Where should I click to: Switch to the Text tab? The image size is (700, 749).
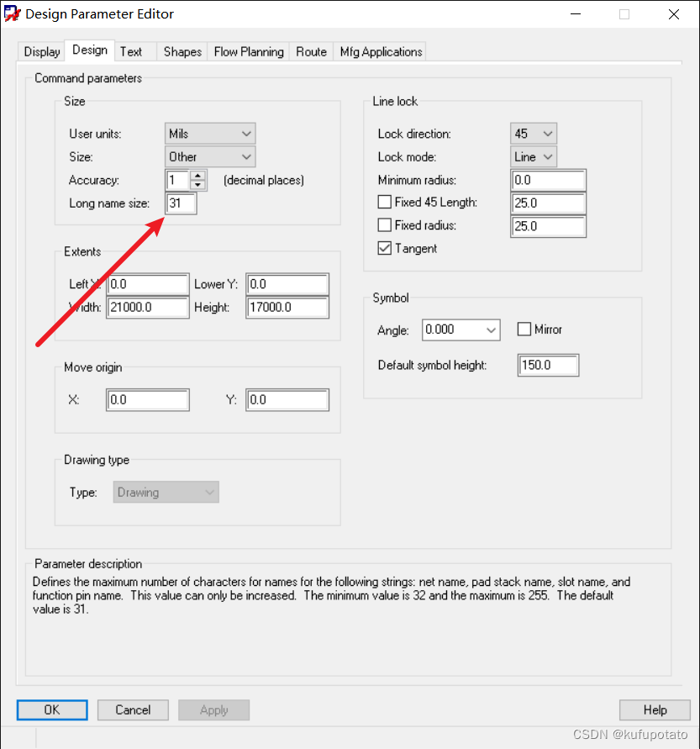click(x=131, y=51)
